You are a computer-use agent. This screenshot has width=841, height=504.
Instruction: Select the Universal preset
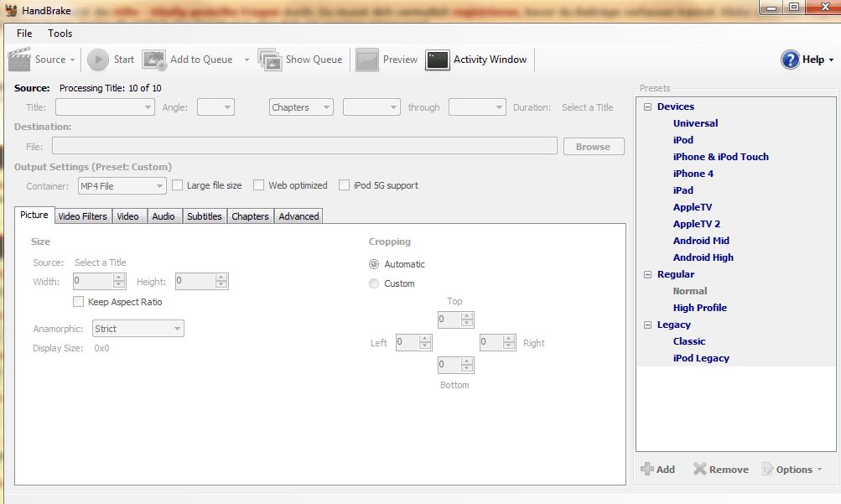point(695,123)
